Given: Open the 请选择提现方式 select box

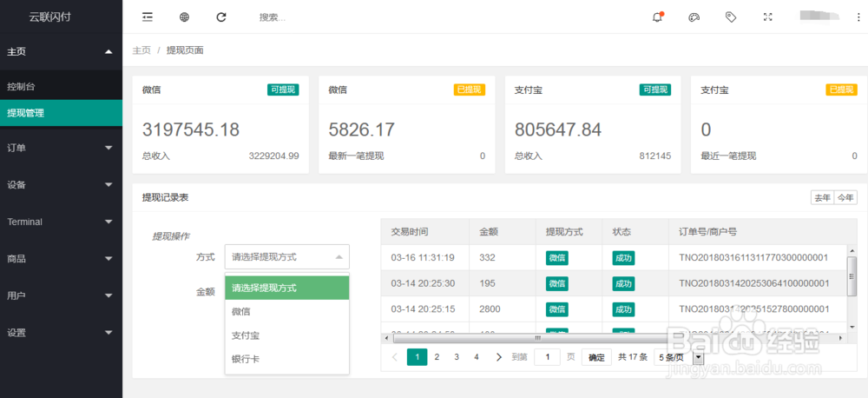Looking at the screenshot, I should [x=286, y=256].
